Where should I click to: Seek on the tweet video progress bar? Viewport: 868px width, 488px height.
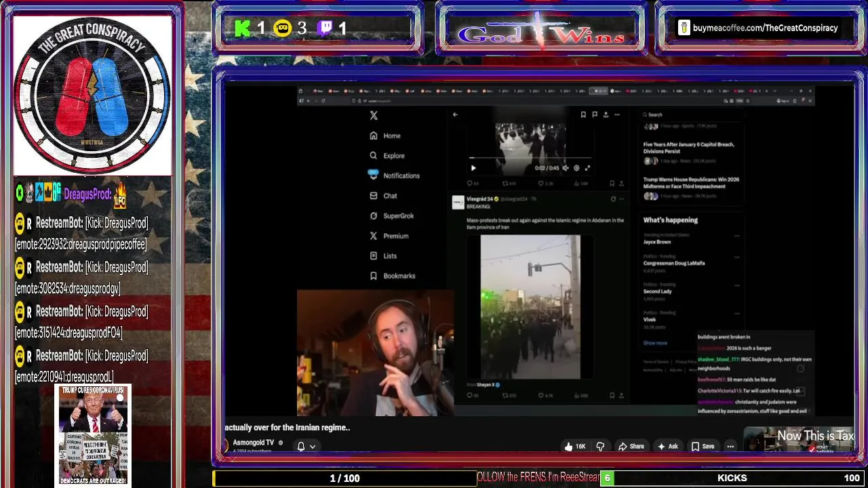[x=530, y=158]
